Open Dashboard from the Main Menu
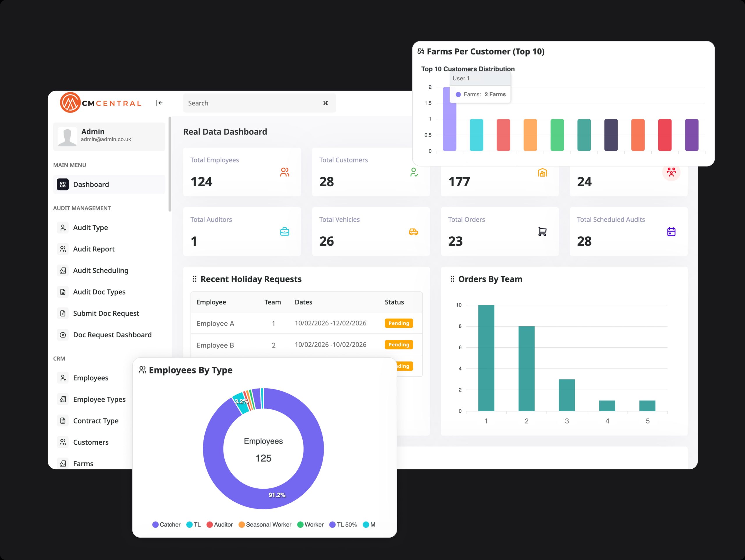745x560 pixels. click(91, 184)
